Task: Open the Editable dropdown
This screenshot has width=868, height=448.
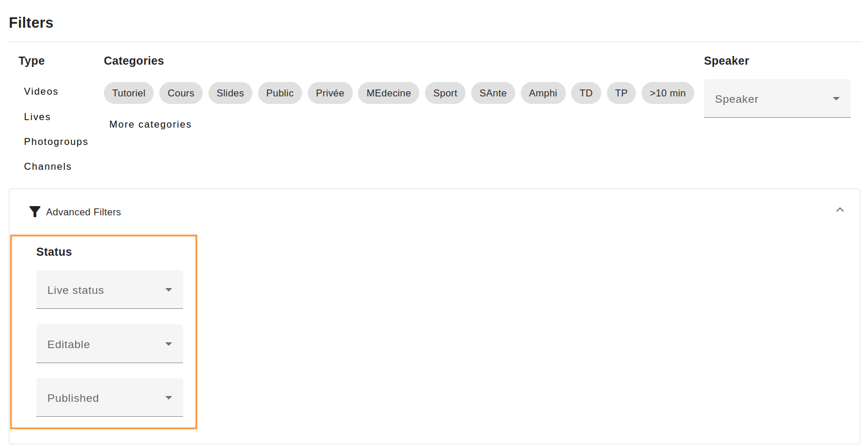Action: tap(110, 344)
